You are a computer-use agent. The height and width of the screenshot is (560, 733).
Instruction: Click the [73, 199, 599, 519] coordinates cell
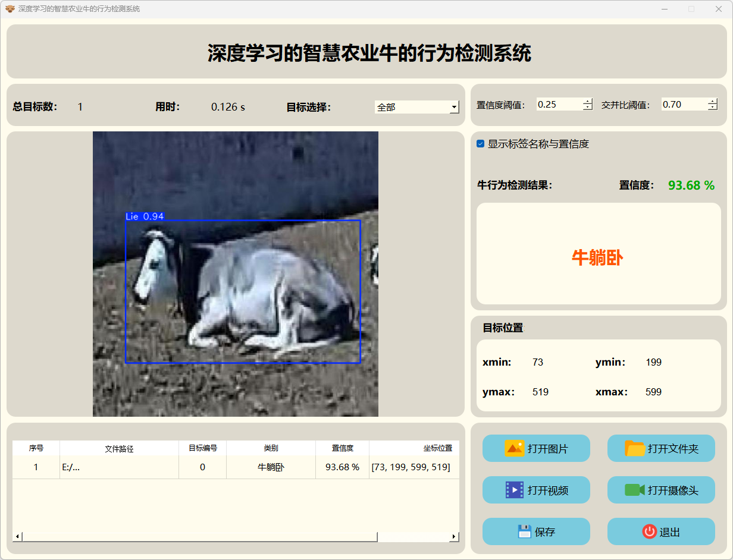pyautogui.click(x=414, y=467)
